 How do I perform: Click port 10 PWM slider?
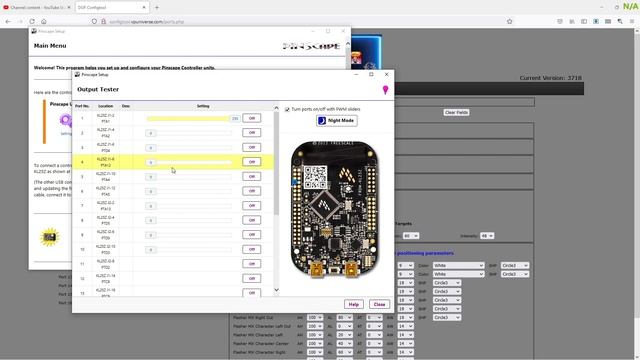point(188,249)
